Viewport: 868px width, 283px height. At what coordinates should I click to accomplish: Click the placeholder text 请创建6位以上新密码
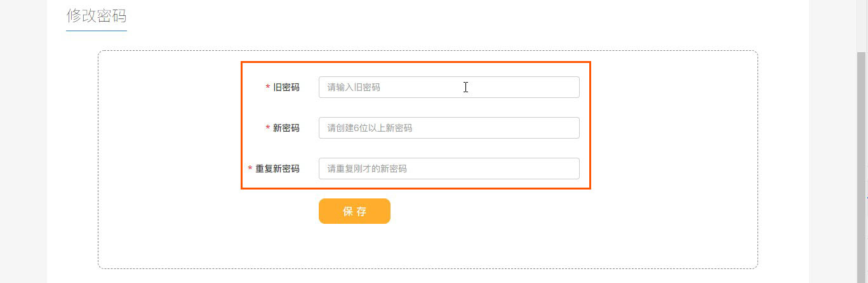pos(370,128)
